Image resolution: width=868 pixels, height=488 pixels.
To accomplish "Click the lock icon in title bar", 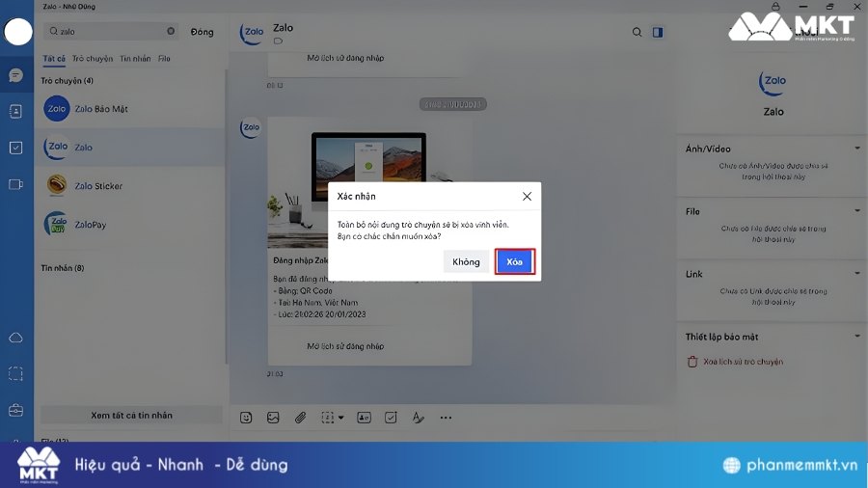I will 775,6.
